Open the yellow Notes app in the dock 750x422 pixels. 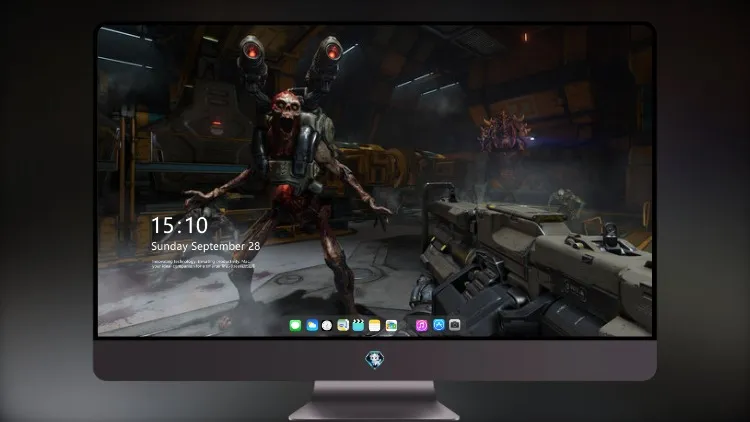pos(375,326)
